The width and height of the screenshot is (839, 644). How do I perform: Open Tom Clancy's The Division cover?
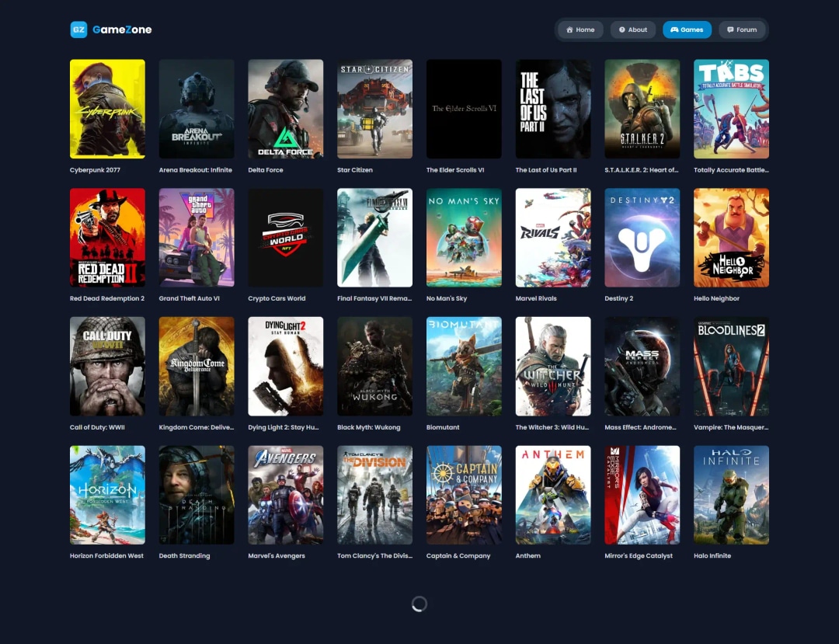374,496
